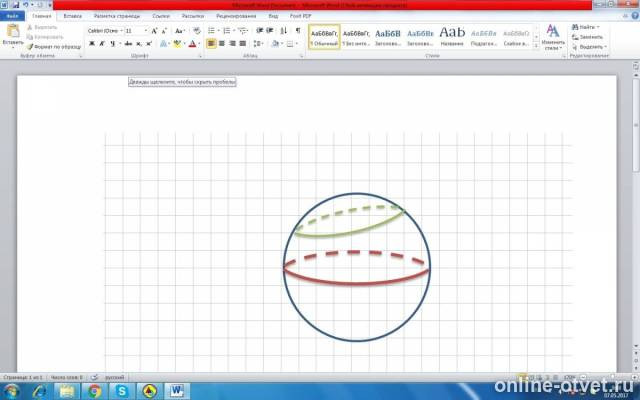Open the font color dropdown arrow
Screen dimensions: 640x400
(199, 44)
